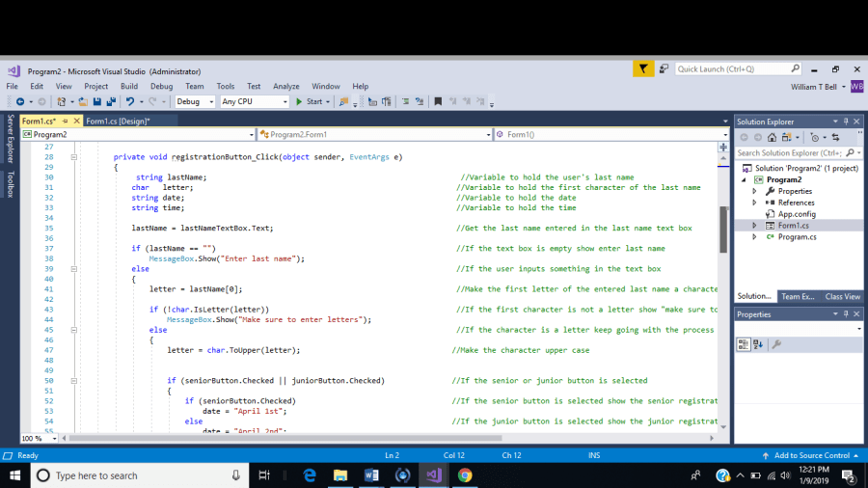Click Add to Source Control
This screenshot has height=488, width=868.
pyautogui.click(x=811, y=455)
